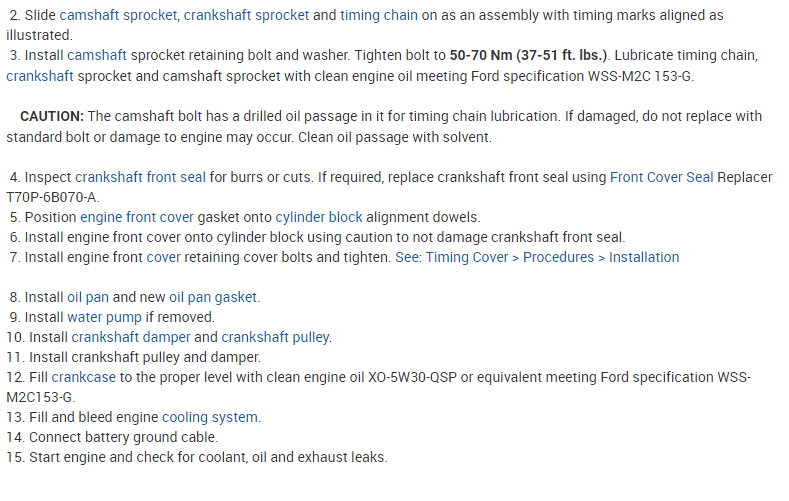
Task: Click the crankshaft pulley link in step 10
Action: point(276,337)
